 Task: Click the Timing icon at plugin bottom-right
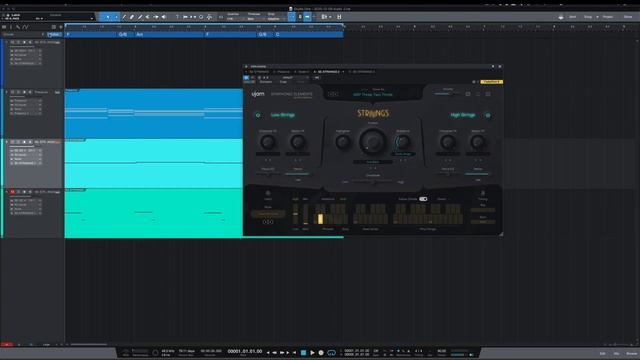(x=483, y=193)
